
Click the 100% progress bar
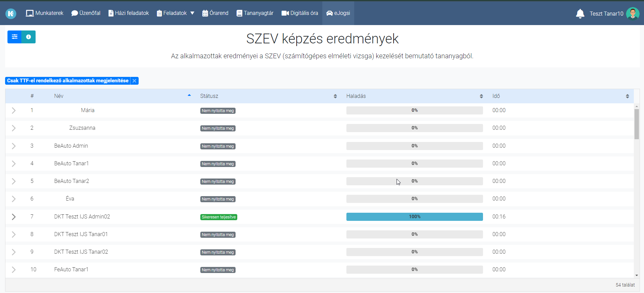pyautogui.click(x=415, y=217)
